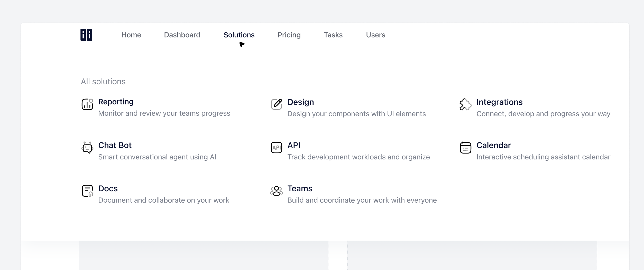Click the Integrations puzzle piece icon
Screen dimensions: 644x270
click(466, 105)
